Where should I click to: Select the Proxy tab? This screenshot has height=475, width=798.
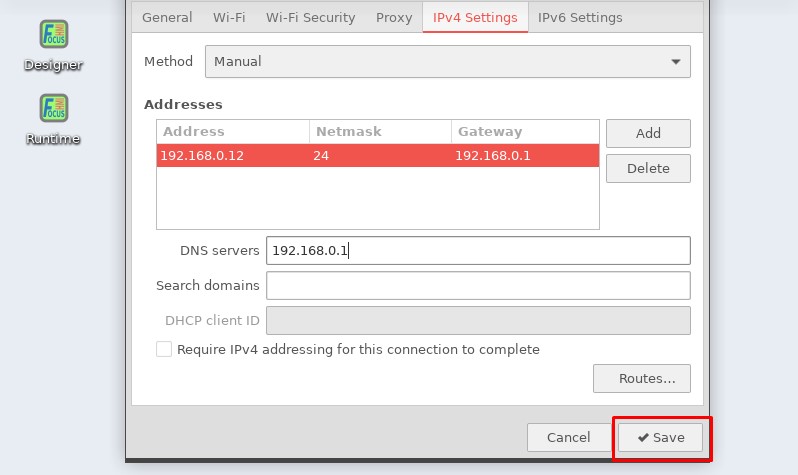(x=394, y=17)
